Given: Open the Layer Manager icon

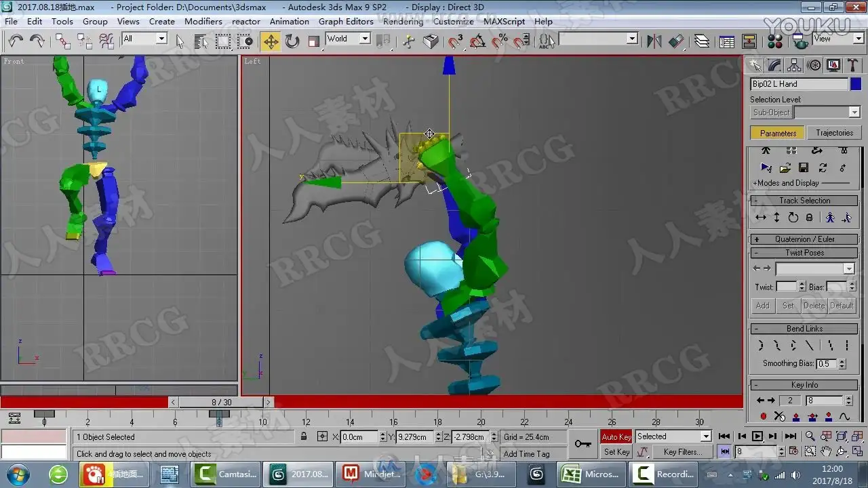Looking at the screenshot, I should tap(702, 41).
